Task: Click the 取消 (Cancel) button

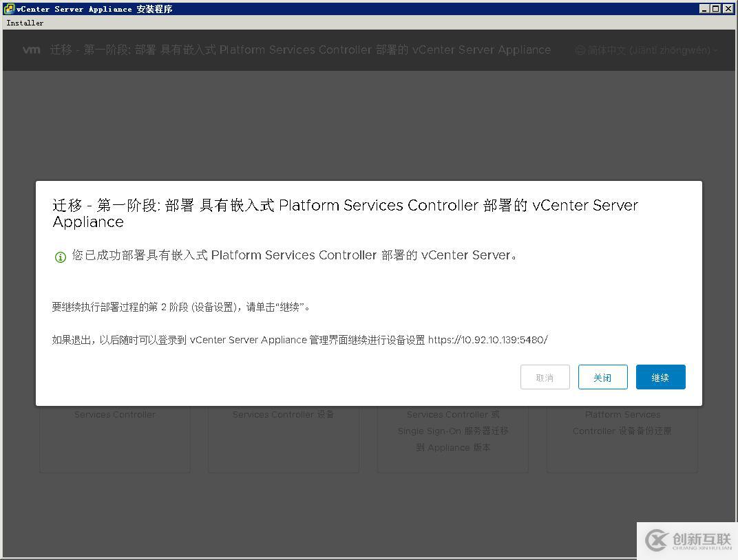Action: (x=545, y=377)
